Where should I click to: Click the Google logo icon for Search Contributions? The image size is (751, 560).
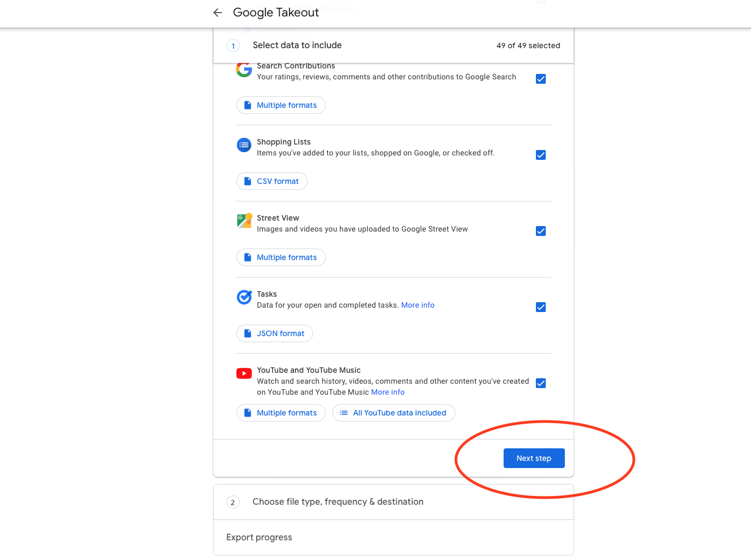pyautogui.click(x=244, y=70)
